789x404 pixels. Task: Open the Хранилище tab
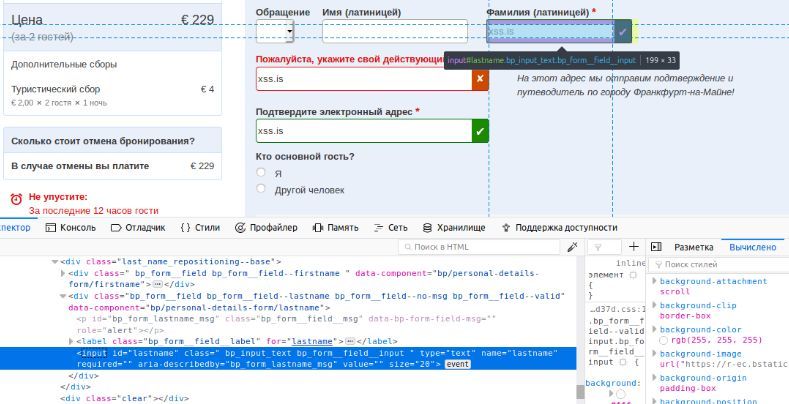click(454, 228)
